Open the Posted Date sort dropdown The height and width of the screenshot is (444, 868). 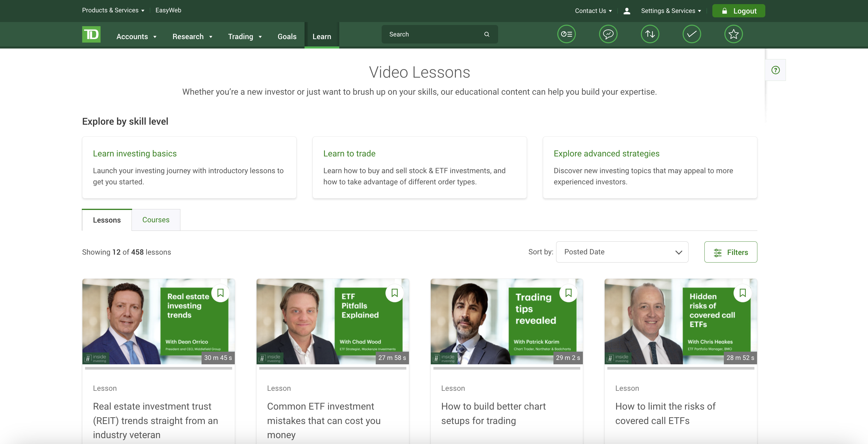(622, 252)
